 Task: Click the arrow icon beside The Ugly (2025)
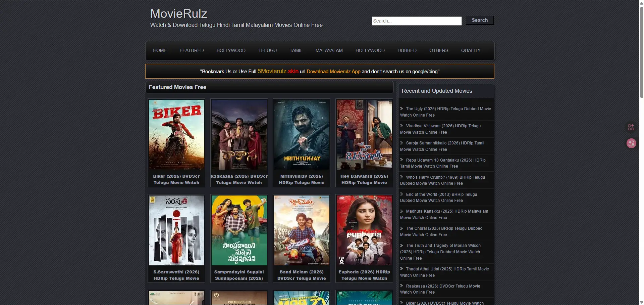tap(401, 109)
